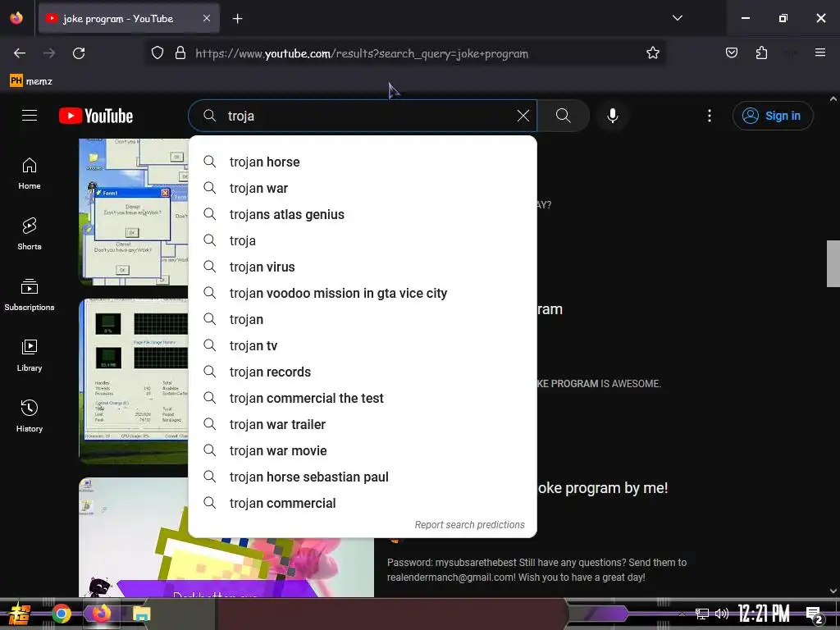Open video title ending 'oke program by me!'
This screenshot has width=840, height=630.
pyautogui.click(x=603, y=488)
